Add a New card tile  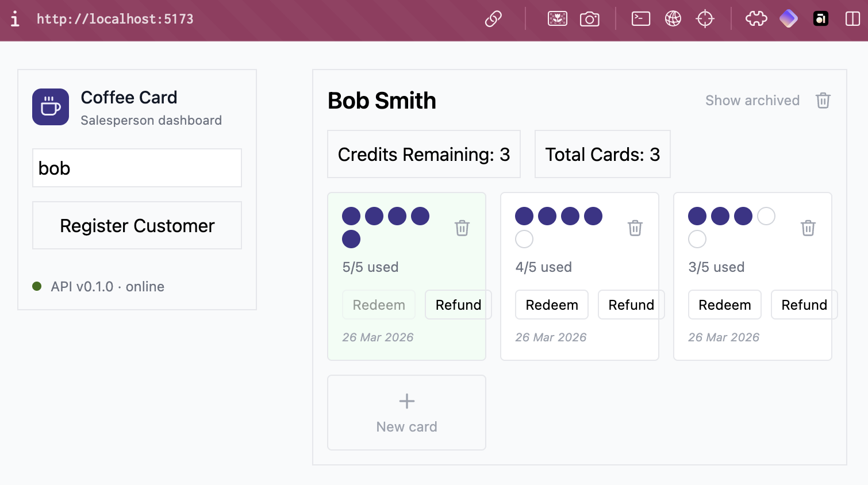(x=406, y=413)
